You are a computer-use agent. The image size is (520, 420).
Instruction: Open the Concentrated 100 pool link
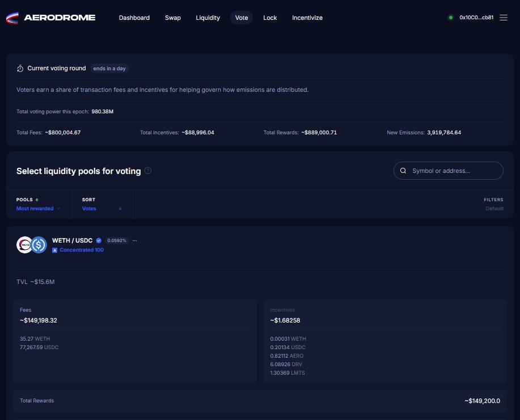(81, 250)
